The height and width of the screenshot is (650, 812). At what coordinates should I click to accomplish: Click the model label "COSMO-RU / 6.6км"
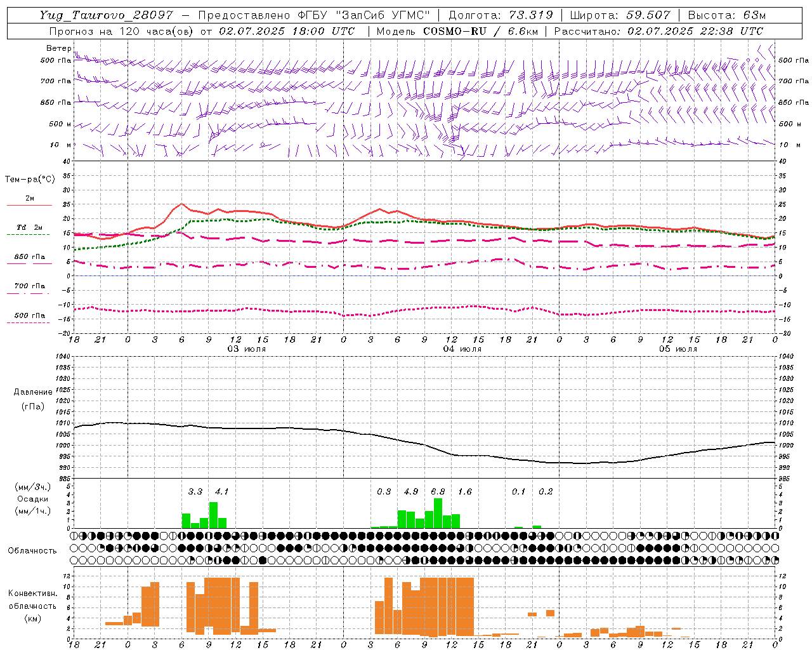click(481, 31)
